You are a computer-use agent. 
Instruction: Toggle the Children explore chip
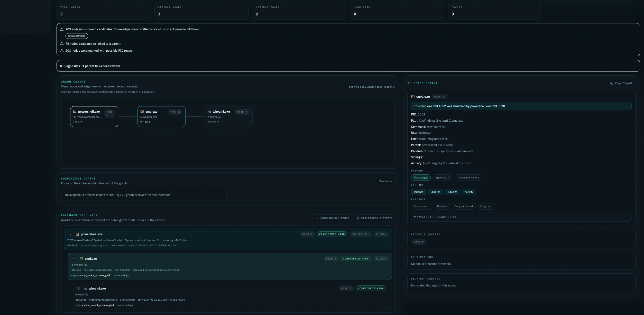435,192
